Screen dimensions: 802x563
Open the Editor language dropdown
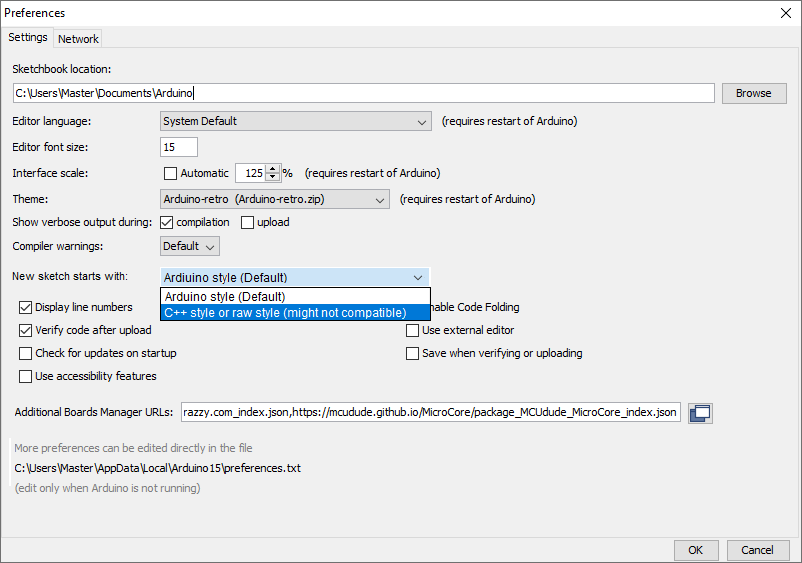point(296,121)
